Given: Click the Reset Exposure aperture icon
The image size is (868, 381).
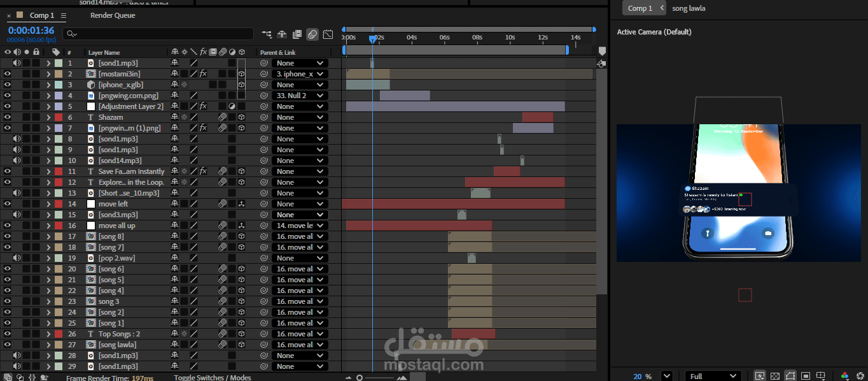Looking at the screenshot, I should (x=860, y=376).
